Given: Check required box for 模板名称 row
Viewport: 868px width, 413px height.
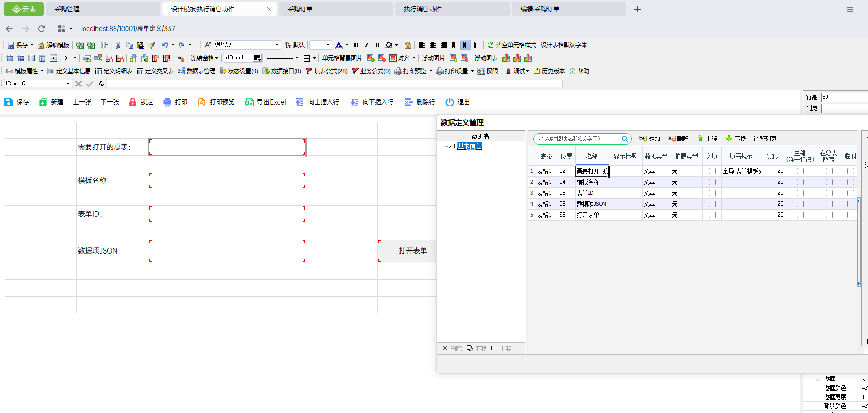Looking at the screenshot, I should click(712, 182).
